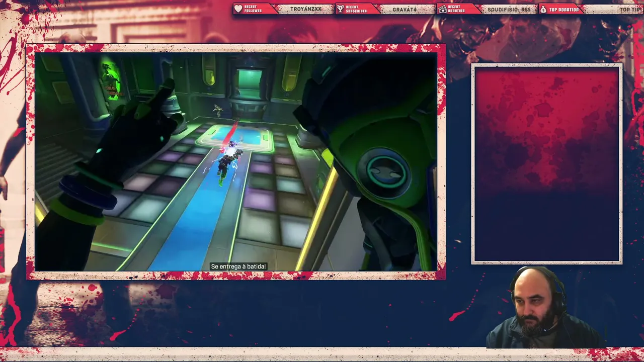This screenshot has width=644, height=362.
Task: Select the Top Donation label
Action: (x=564, y=10)
